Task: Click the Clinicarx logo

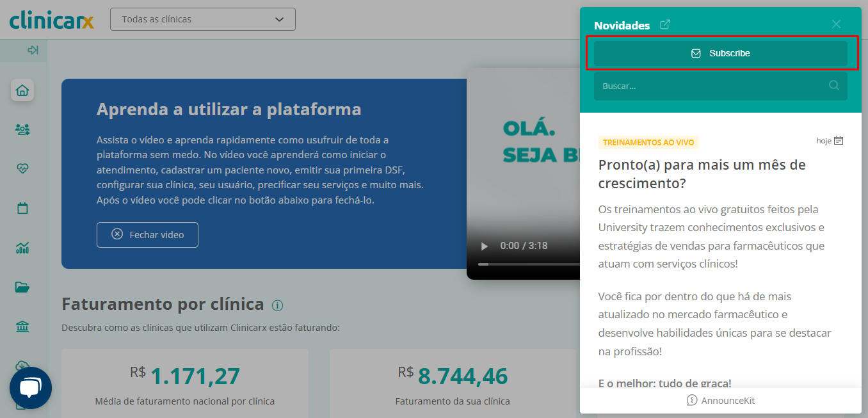Action: click(x=52, y=19)
